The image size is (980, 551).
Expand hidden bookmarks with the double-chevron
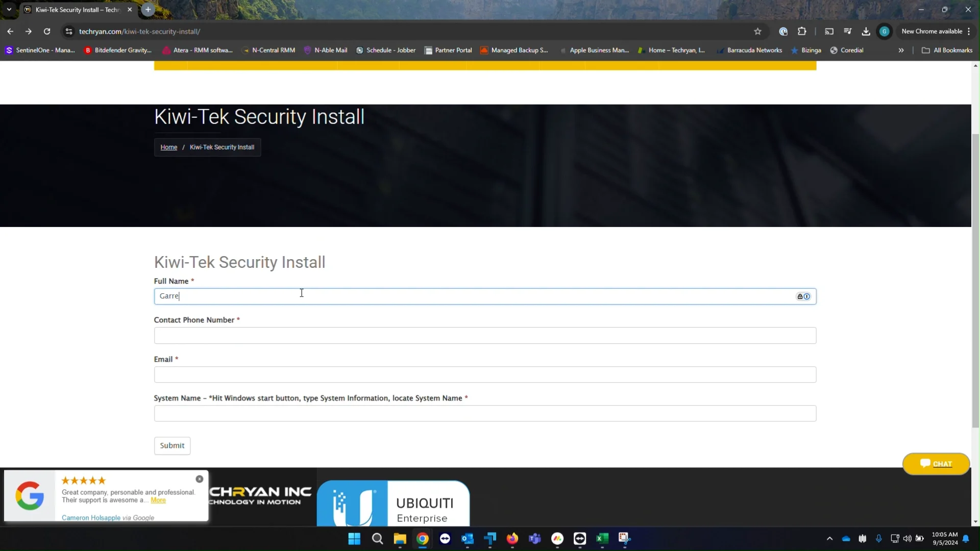point(901,50)
